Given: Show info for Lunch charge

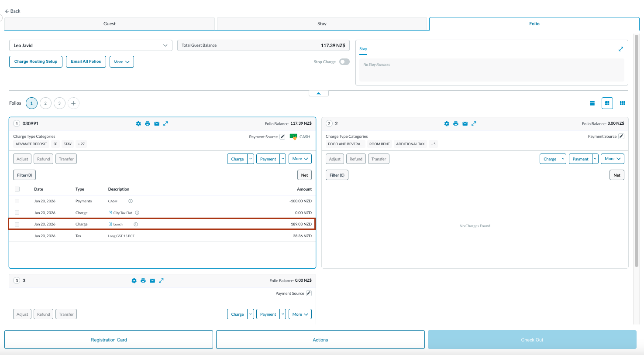Looking at the screenshot, I should click(136, 225).
